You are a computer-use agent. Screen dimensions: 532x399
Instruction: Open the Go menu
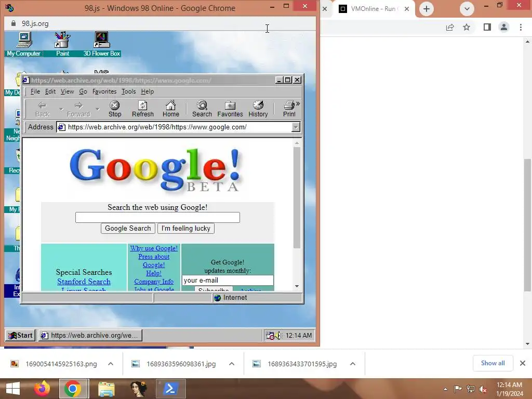click(x=83, y=91)
